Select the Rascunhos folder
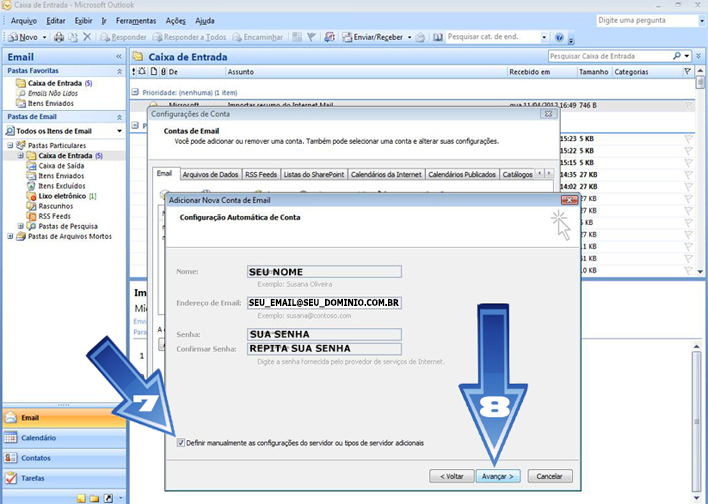 [x=50, y=206]
